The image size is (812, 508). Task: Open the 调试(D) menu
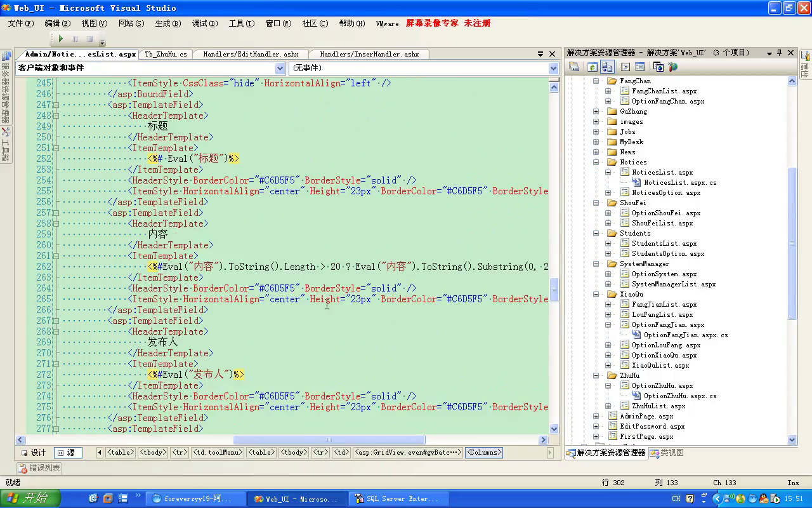[205, 23]
